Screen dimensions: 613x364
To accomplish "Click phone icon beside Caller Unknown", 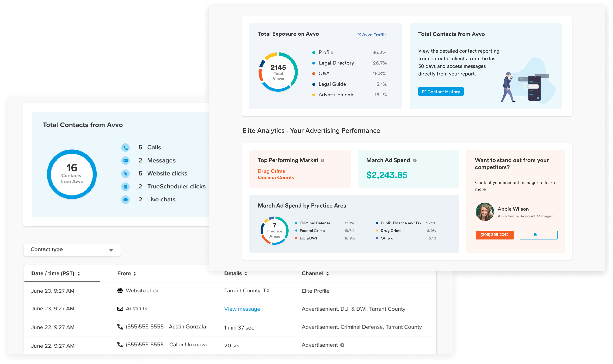I will [x=120, y=344].
